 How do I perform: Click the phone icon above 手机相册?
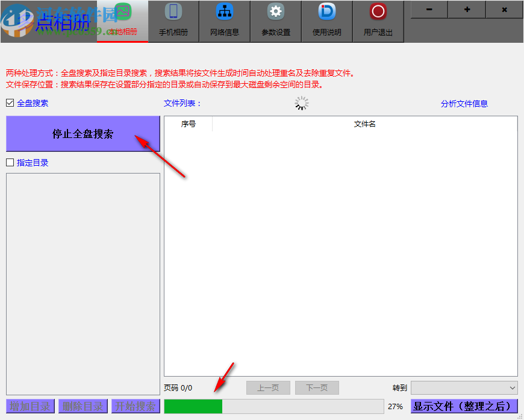coord(173,11)
